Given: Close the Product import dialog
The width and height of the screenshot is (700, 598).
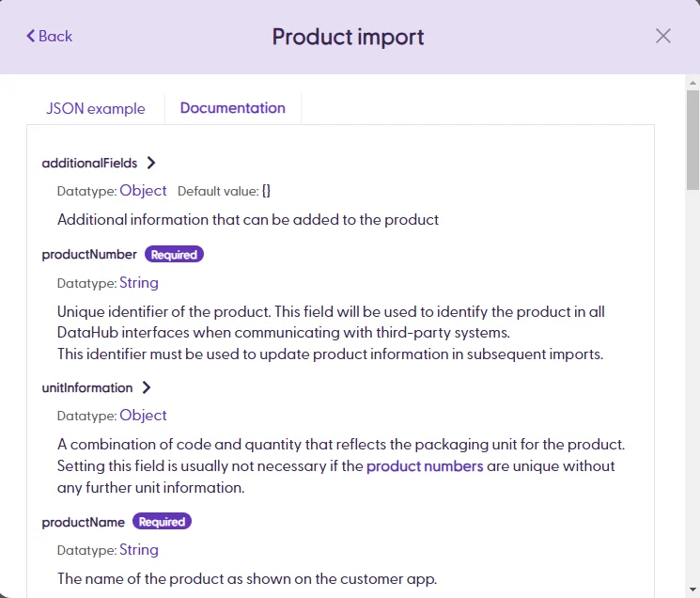Looking at the screenshot, I should 663,36.
